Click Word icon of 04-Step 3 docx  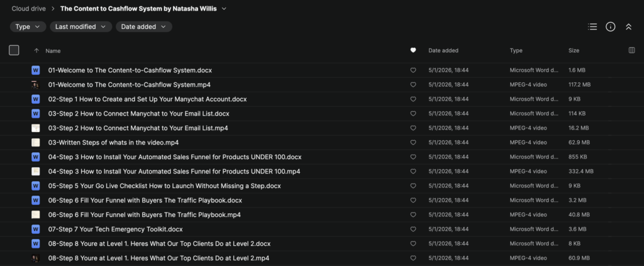36,157
